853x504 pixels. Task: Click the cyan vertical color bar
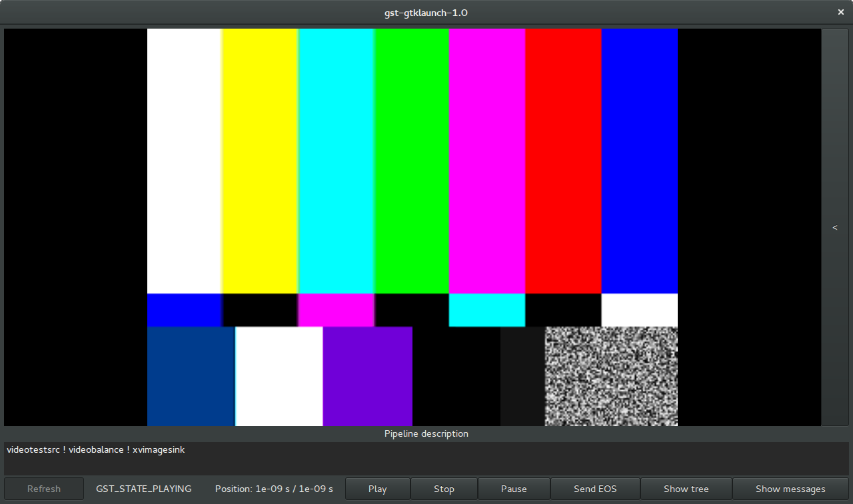click(336, 160)
